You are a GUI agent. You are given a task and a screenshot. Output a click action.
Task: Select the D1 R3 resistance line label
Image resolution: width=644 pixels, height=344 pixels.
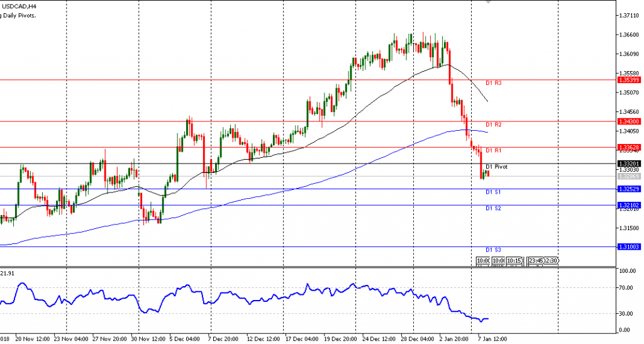click(x=493, y=83)
